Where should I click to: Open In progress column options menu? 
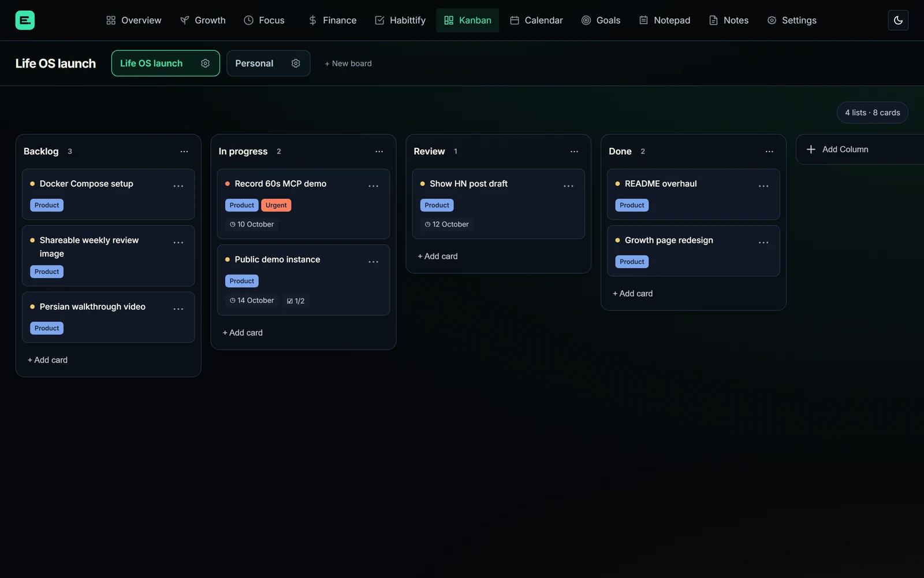[x=379, y=151]
